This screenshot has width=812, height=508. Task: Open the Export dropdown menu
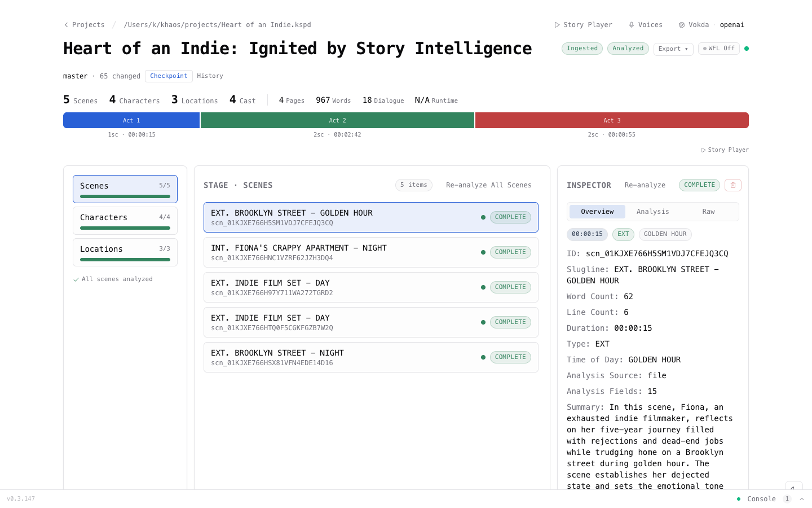673,49
